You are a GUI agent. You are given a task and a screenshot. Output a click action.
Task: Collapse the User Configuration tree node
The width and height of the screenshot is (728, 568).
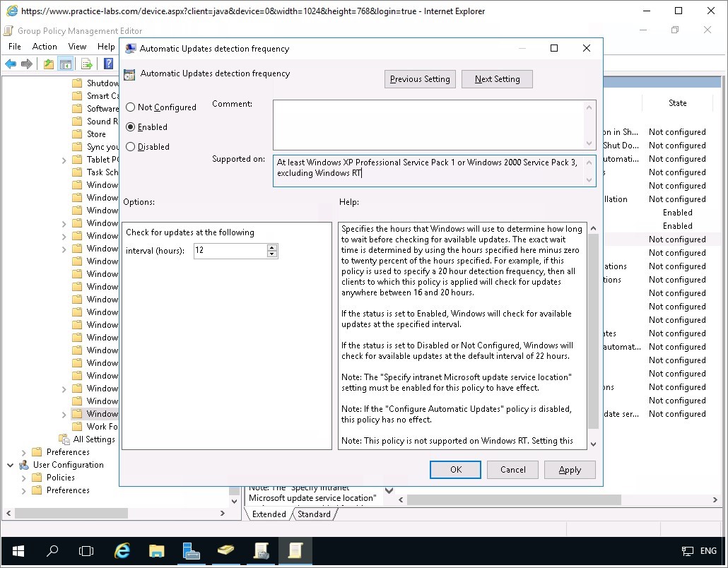[x=11, y=465]
